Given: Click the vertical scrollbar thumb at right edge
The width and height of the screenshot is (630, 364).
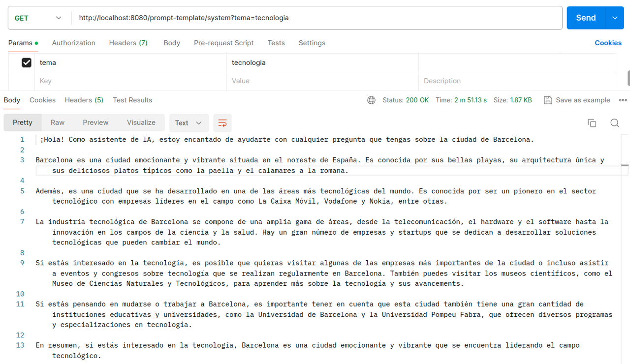Looking at the screenshot, I should [629, 78].
